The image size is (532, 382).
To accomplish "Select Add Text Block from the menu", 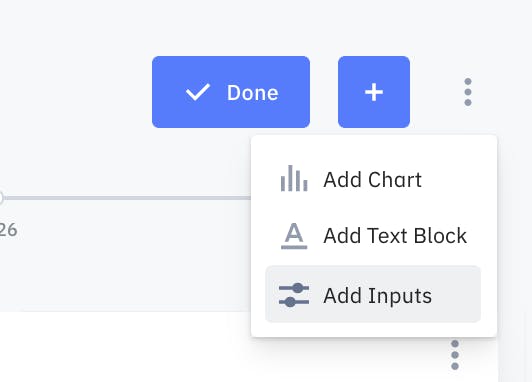I will tap(373, 235).
